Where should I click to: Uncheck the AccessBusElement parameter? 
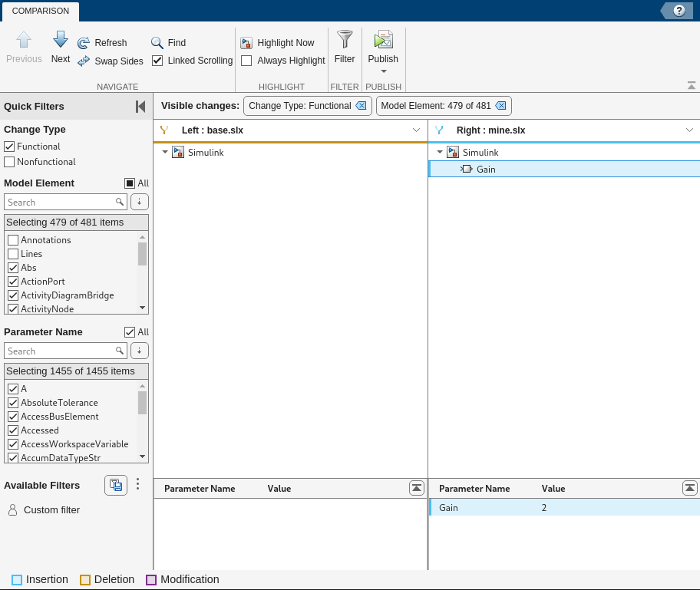[13, 417]
